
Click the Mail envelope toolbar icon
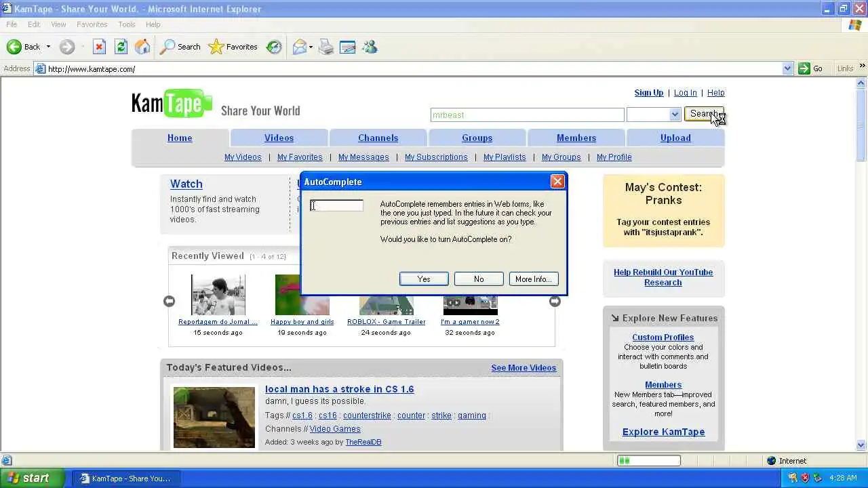pos(299,47)
